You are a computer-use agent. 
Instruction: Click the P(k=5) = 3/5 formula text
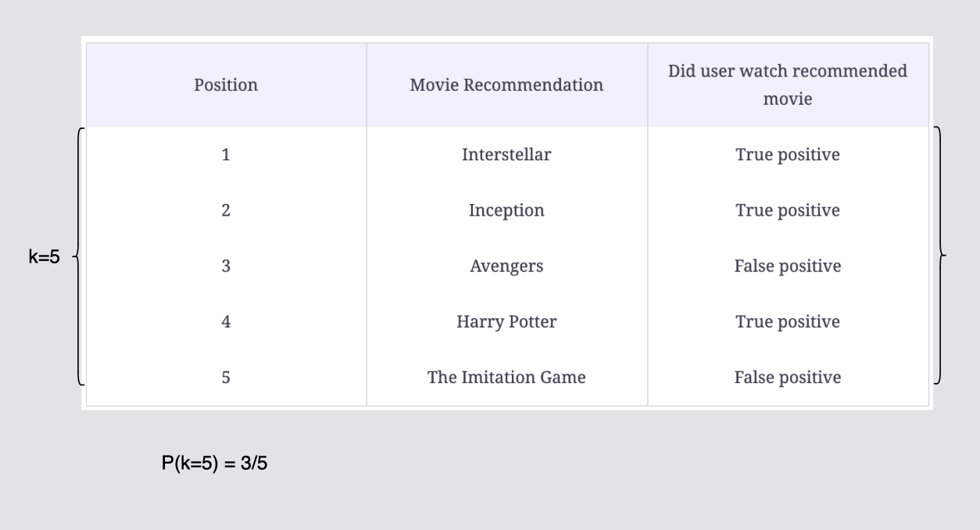(x=215, y=464)
